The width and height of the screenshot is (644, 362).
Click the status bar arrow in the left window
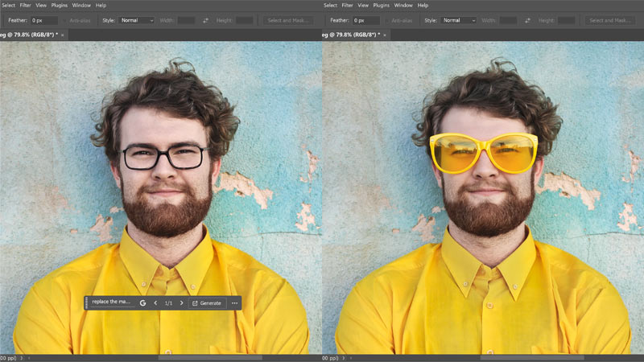(22, 358)
